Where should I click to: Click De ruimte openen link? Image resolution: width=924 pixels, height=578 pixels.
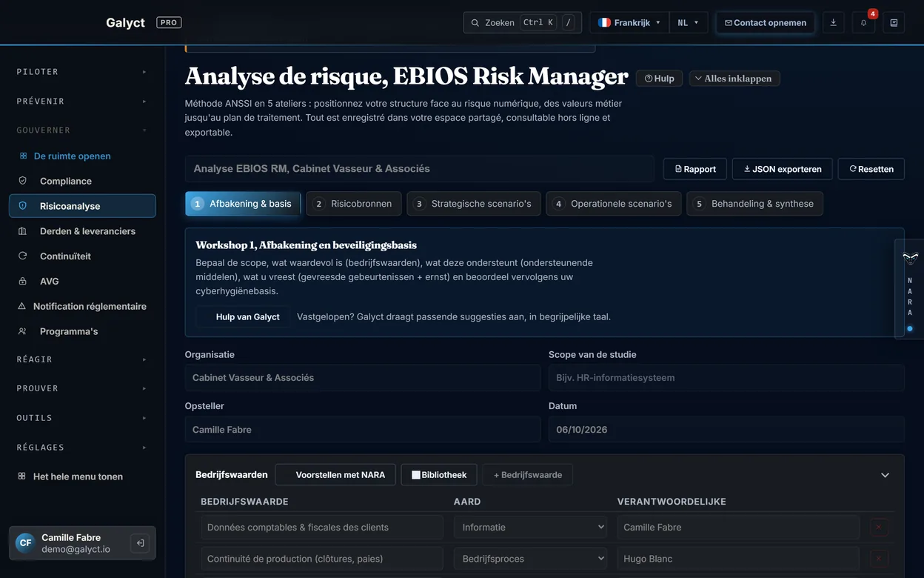(73, 156)
